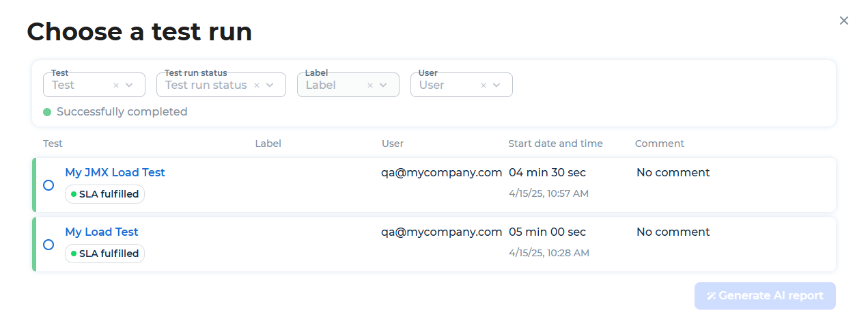Click the Generate AI report button

765,296
